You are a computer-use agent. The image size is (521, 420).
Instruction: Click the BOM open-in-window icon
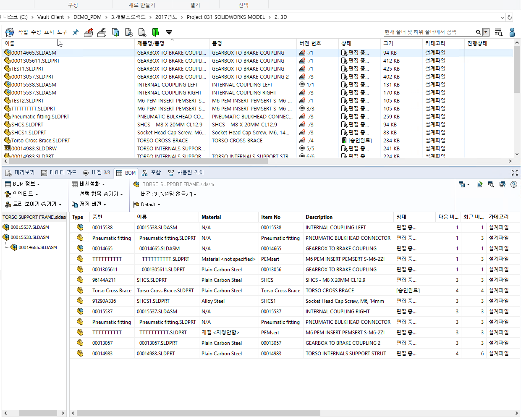coord(502,184)
